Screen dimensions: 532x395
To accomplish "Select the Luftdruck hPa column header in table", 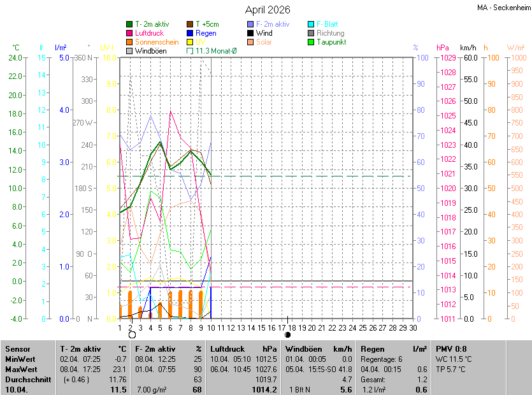I will click(243, 349).
